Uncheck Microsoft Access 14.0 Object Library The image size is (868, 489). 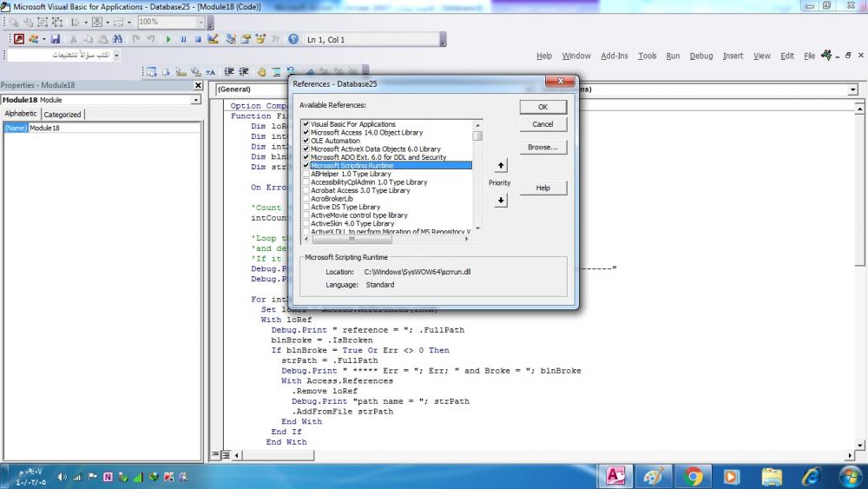[x=306, y=132]
